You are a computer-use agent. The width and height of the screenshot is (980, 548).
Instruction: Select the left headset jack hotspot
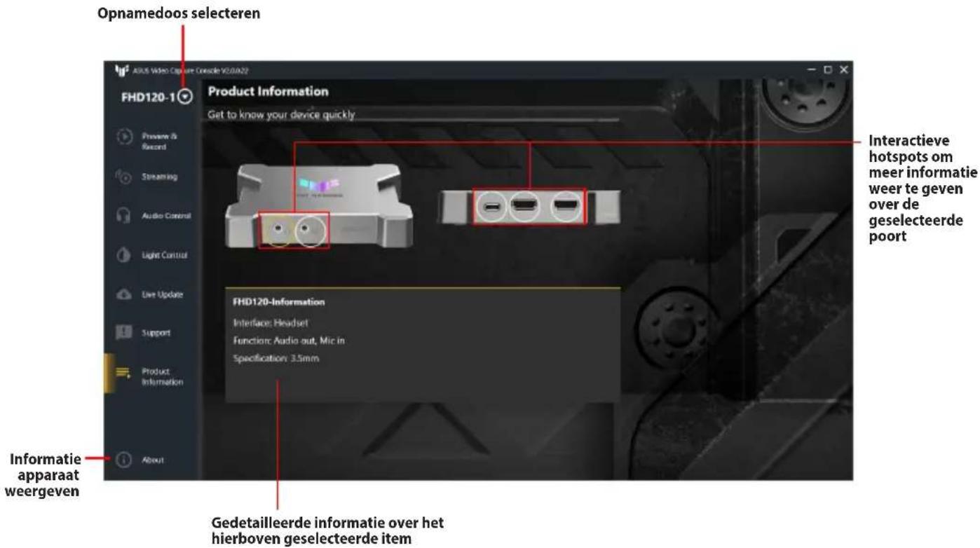click(x=279, y=231)
